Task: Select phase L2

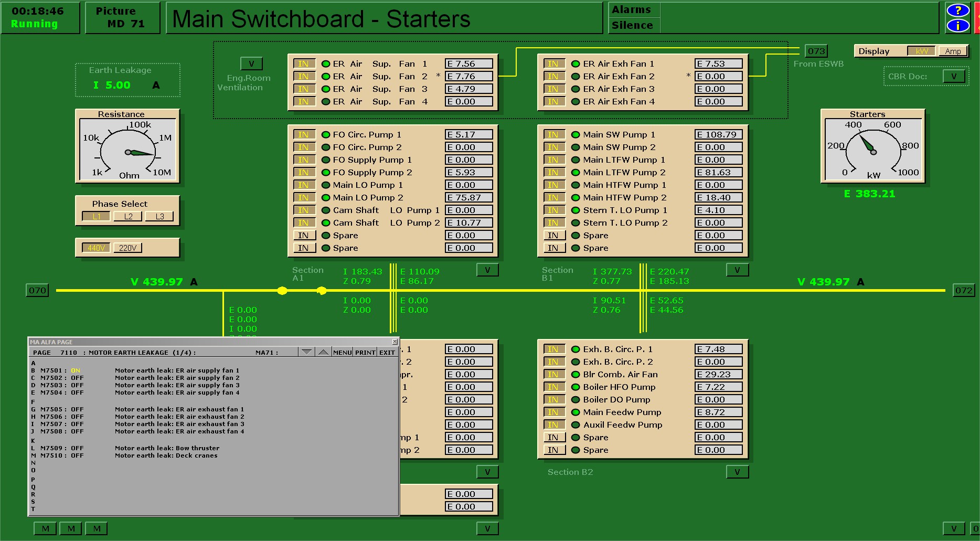Action: pyautogui.click(x=128, y=216)
